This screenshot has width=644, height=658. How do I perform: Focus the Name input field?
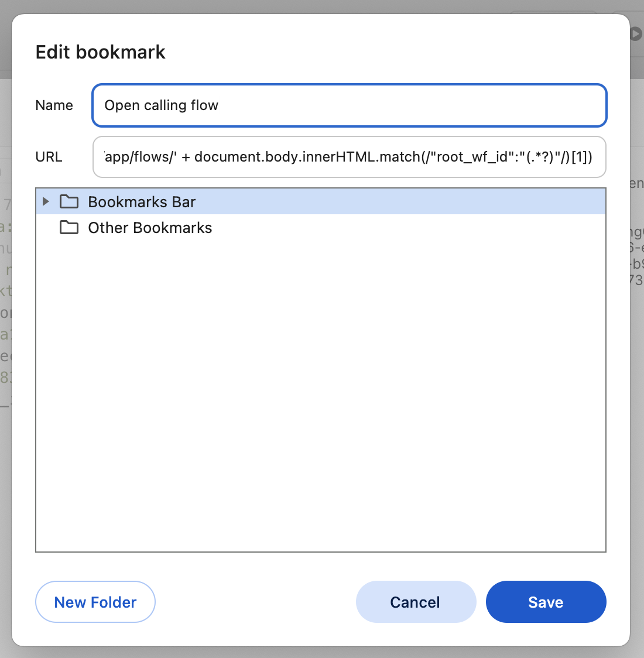point(410,105)
